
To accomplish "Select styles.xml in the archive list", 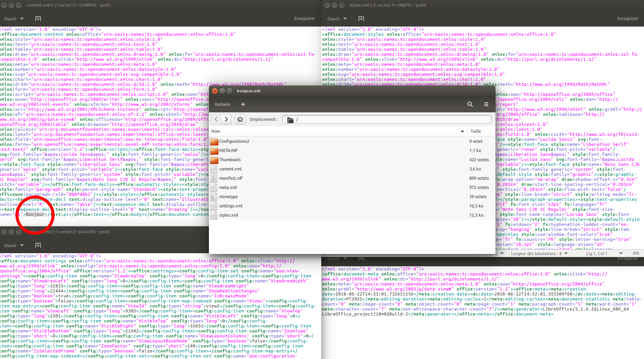I will (x=352, y=215).
